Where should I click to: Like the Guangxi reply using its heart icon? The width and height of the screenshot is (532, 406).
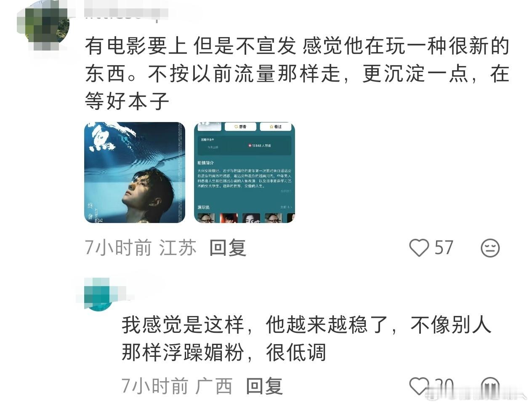tap(419, 385)
